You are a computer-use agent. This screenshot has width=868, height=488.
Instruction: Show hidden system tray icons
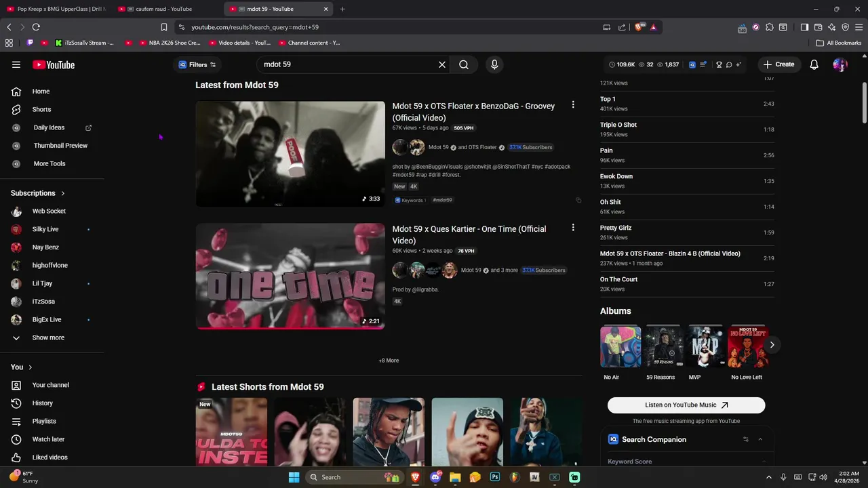[x=770, y=477]
